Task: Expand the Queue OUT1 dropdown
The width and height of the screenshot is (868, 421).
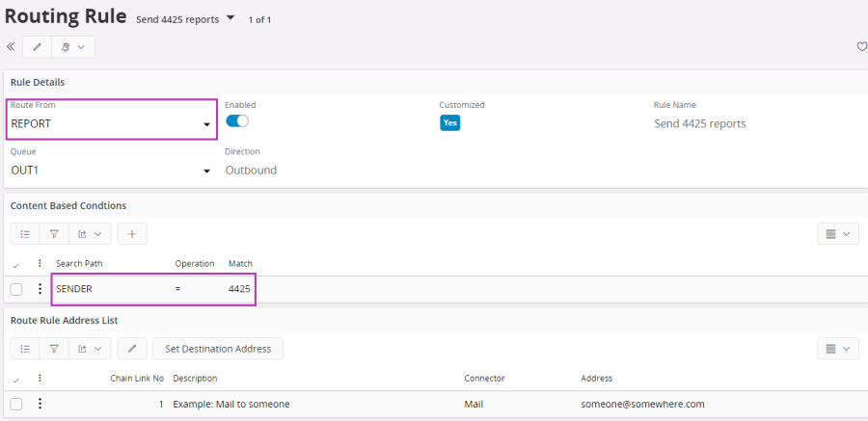Action: (206, 171)
